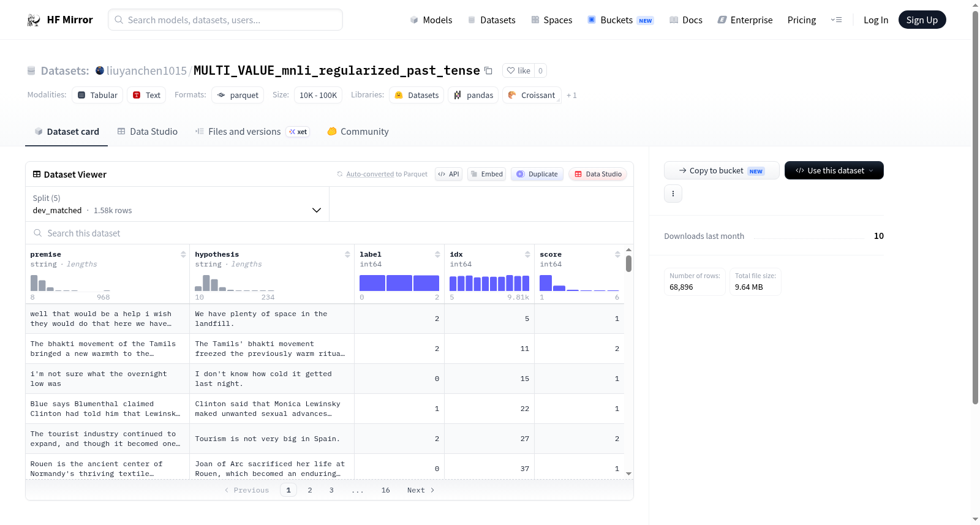Open the three-dot more options button
Viewport: 980px width, 525px height.
673,194
